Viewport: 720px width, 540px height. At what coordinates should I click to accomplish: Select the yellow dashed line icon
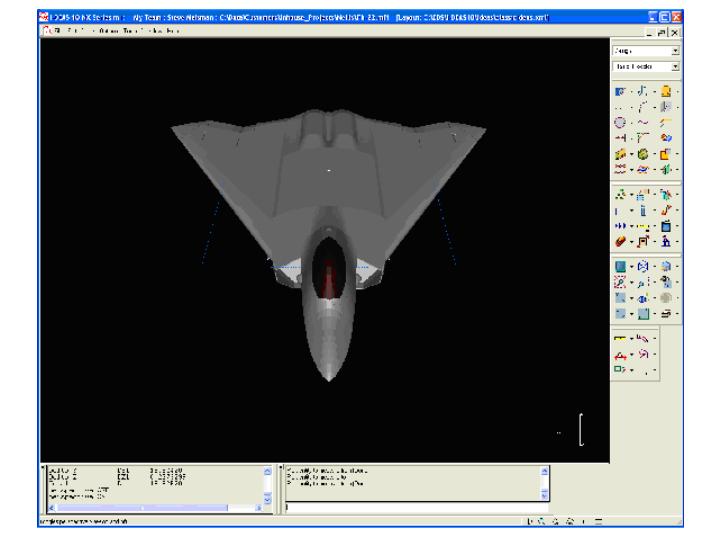[x=643, y=226]
